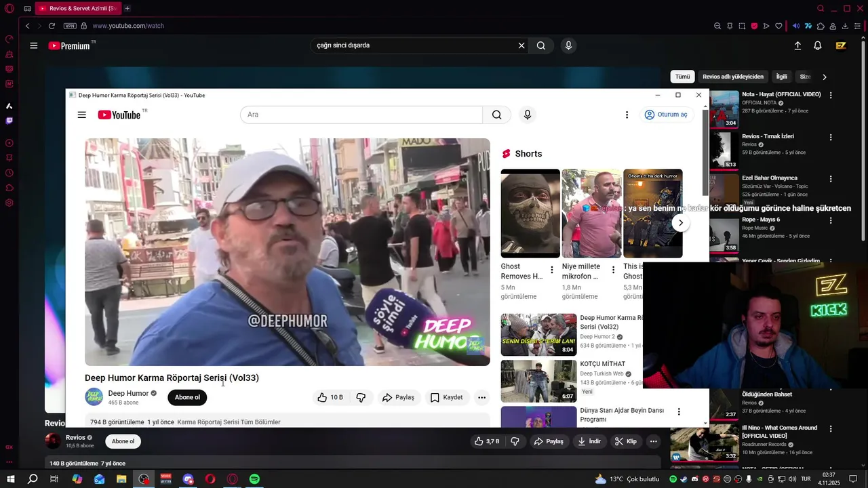This screenshot has height=488, width=868.
Task: Open options for Dünya Starı Ajdar video
Action: click(x=678, y=411)
